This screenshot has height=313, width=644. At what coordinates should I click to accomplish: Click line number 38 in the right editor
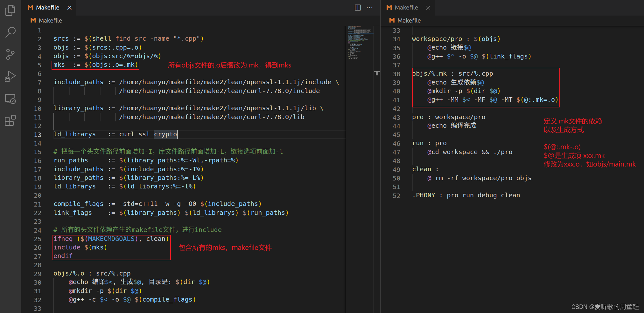[x=396, y=74]
